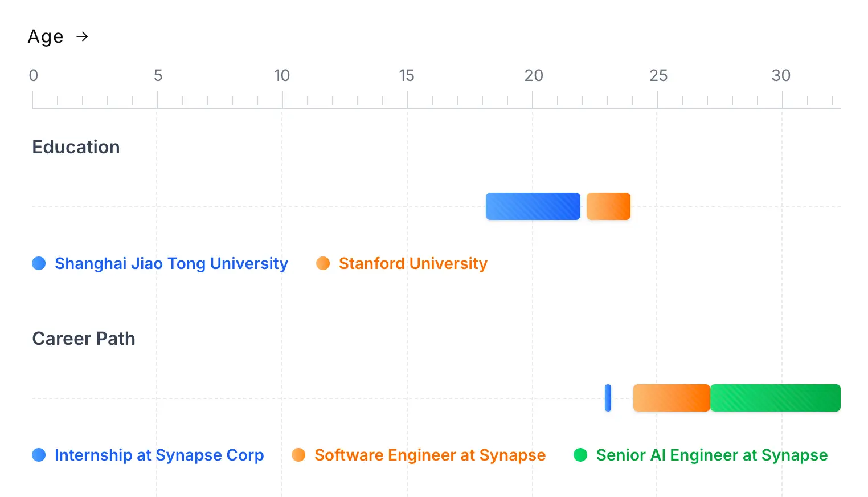Click the Education section heading
Viewport: 868px width, 497px height.
76,147
